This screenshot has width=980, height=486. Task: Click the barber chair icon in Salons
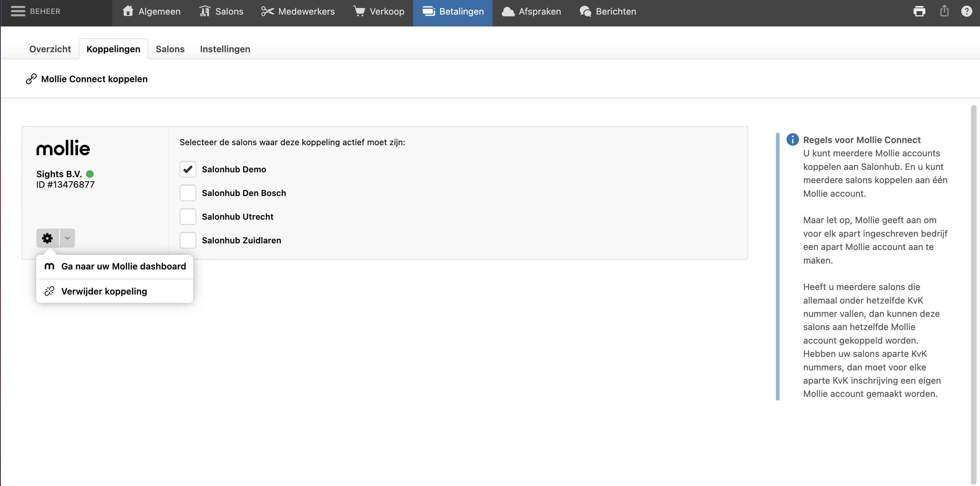pyautogui.click(x=205, y=11)
